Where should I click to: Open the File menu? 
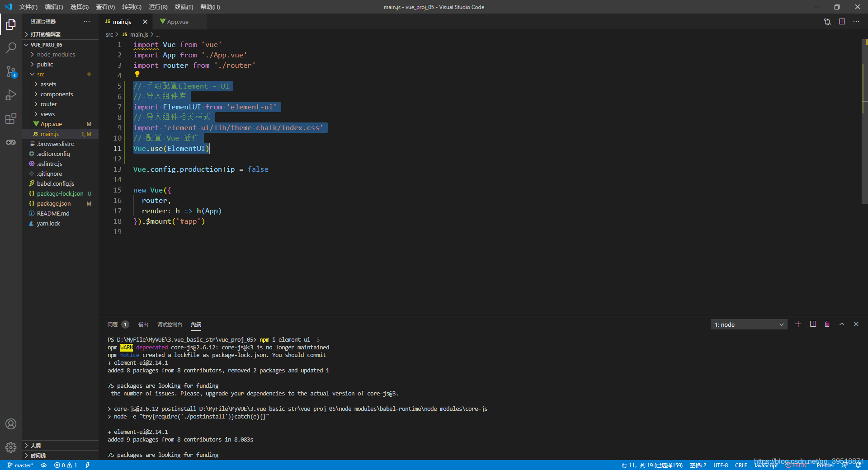[x=28, y=7]
